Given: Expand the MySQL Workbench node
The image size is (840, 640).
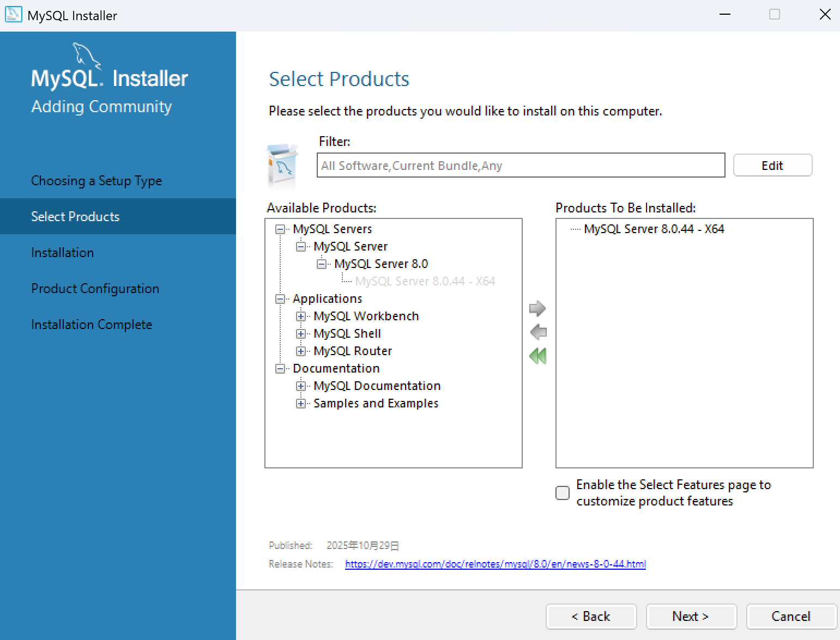Looking at the screenshot, I should pyautogui.click(x=301, y=316).
